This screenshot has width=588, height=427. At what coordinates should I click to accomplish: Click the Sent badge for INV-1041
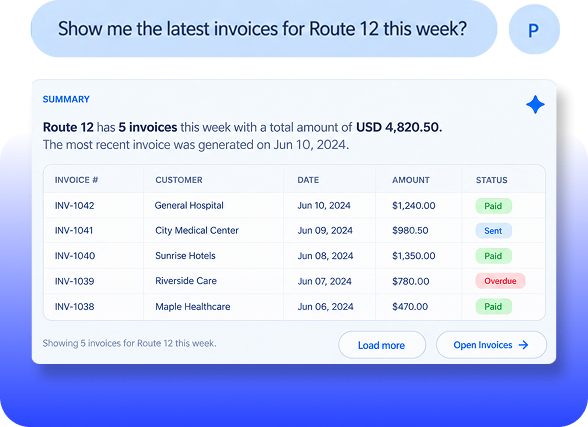494,231
